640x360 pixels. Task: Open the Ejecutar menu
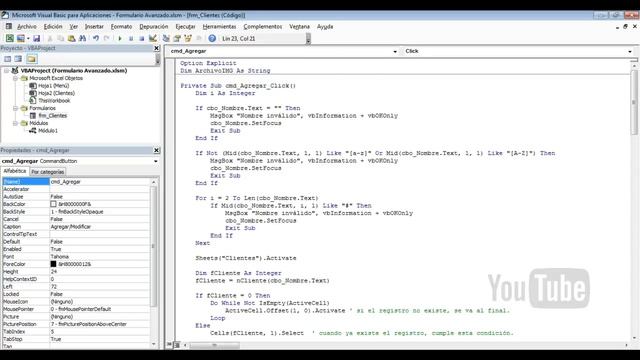(x=185, y=27)
